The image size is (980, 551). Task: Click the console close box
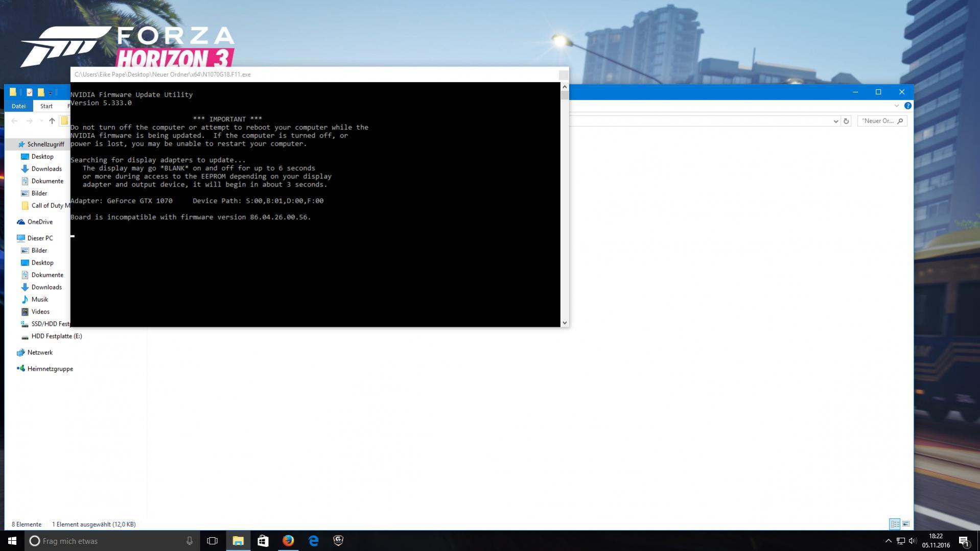pos(563,75)
